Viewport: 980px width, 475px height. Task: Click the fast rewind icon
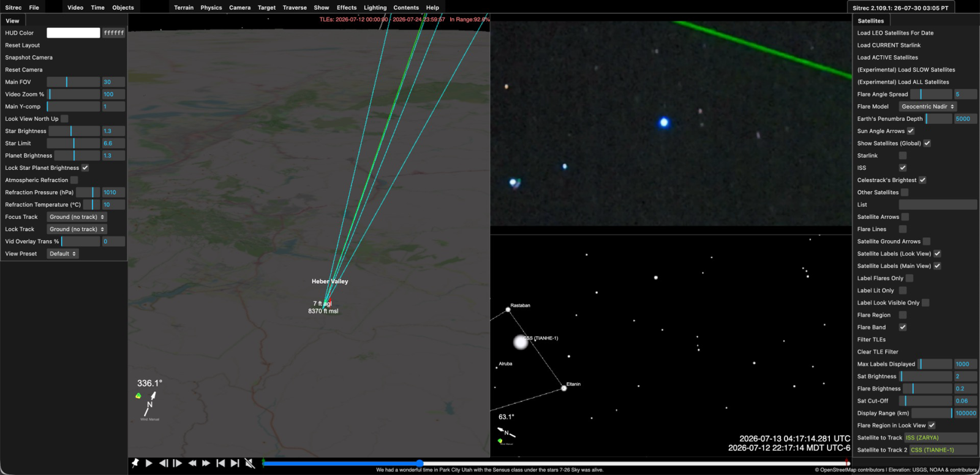click(192, 463)
